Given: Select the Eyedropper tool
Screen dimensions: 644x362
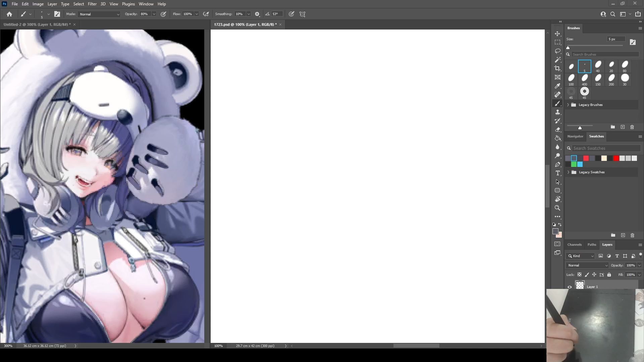Looking at the screenshot, I should click(x=557, y=86).
